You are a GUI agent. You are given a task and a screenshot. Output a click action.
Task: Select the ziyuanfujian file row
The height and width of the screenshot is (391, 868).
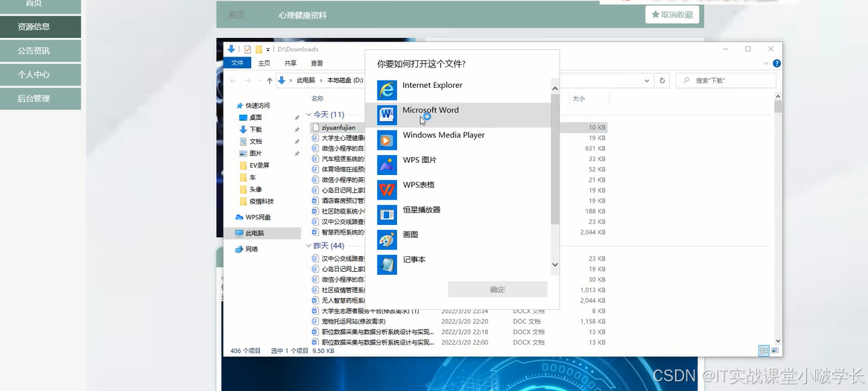458,127
